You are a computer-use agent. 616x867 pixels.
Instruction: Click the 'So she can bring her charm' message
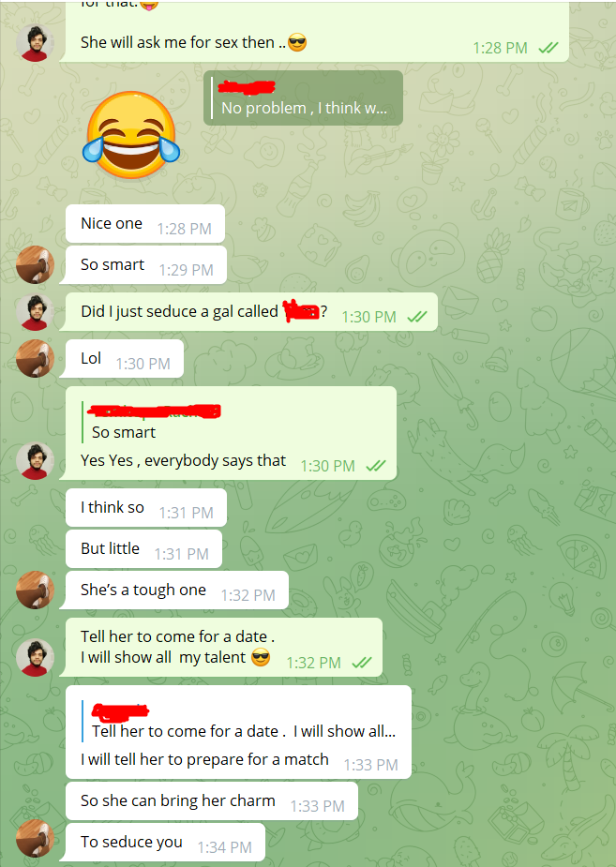point(212,801)
